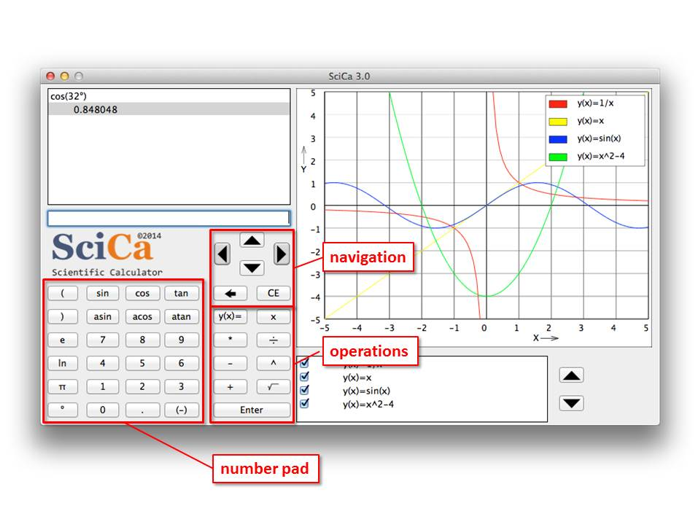Click the up arrow in navigation pad

[252, 241]
